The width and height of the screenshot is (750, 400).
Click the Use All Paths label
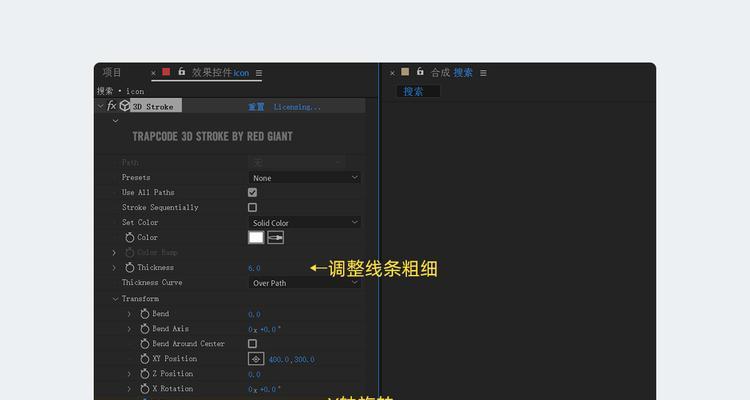click(x=148, y=192)
